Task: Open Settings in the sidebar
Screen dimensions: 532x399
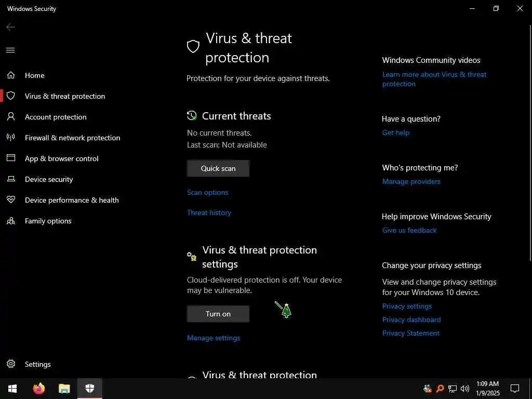Action: [37, 364]
